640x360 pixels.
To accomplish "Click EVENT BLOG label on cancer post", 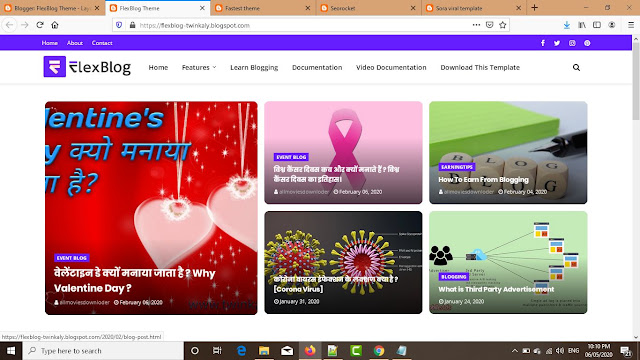I will pyautogui.click(x=291, y=157).
